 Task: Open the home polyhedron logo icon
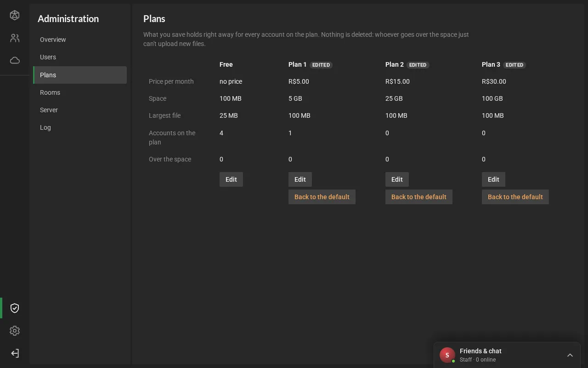pyautogui.click(x=15, y=15)
